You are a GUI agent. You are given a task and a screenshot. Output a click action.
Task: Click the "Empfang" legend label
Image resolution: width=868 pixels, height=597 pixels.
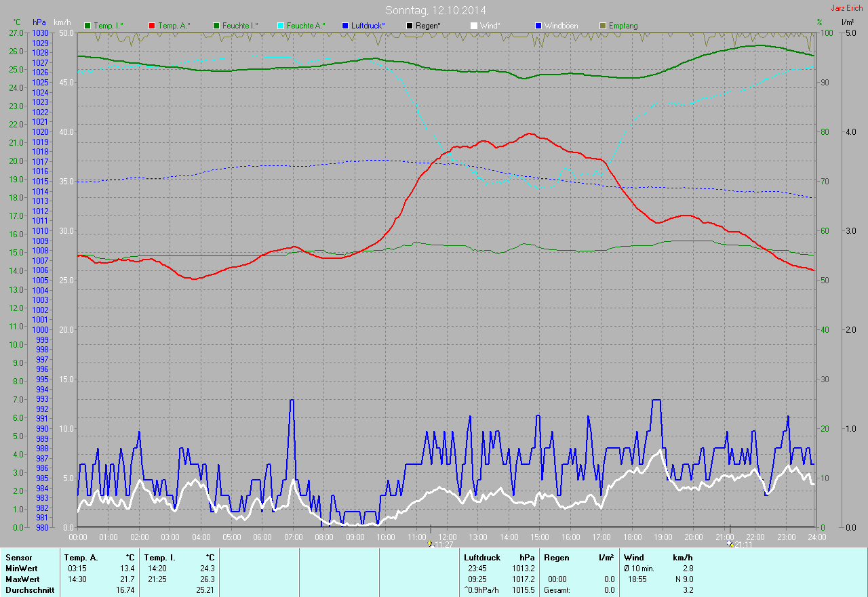(x=623, y=26)
